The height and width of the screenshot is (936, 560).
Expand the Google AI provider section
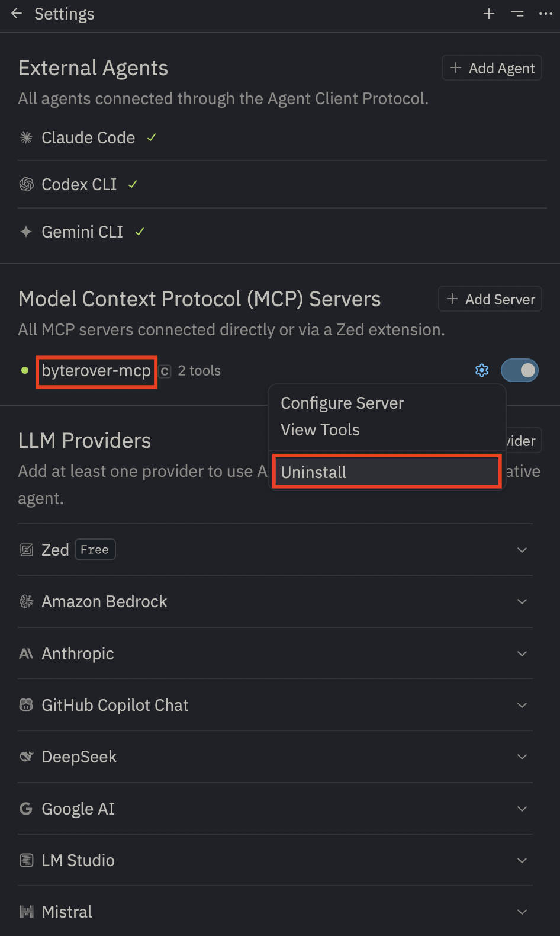522,809
